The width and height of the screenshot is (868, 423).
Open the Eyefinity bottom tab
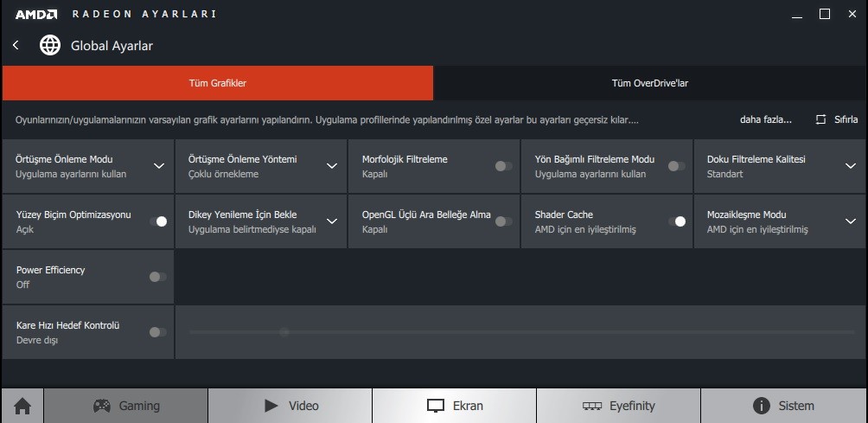tap(618, 406)
